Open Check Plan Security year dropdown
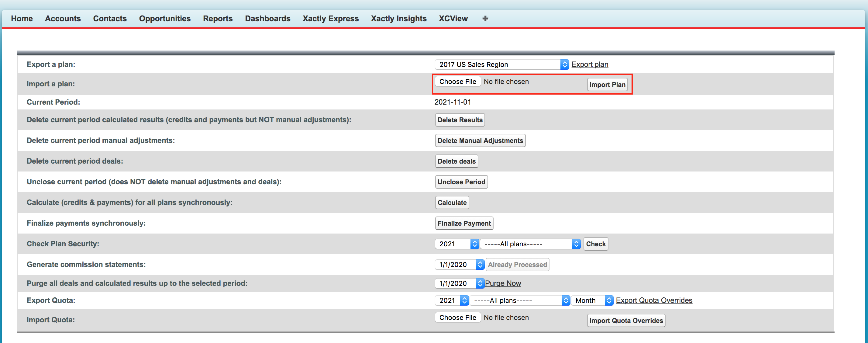The image size is (868, 343). point(456,244)
